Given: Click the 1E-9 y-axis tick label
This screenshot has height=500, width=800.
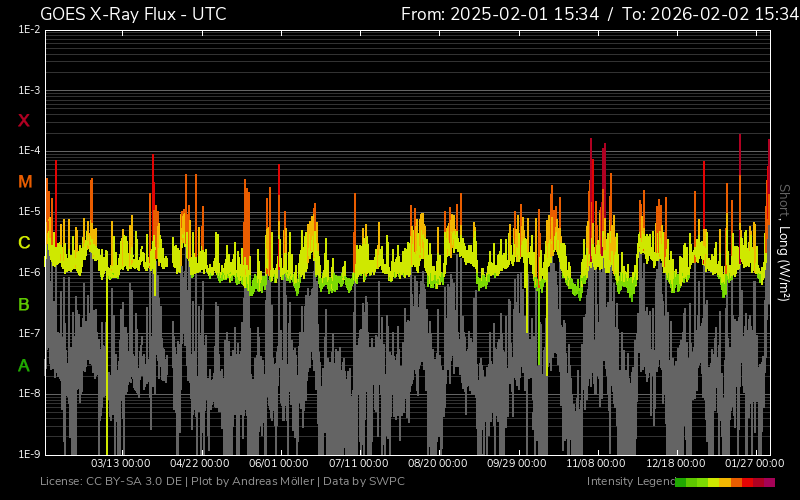Looking at the screenshot, I should coord(29,454).
